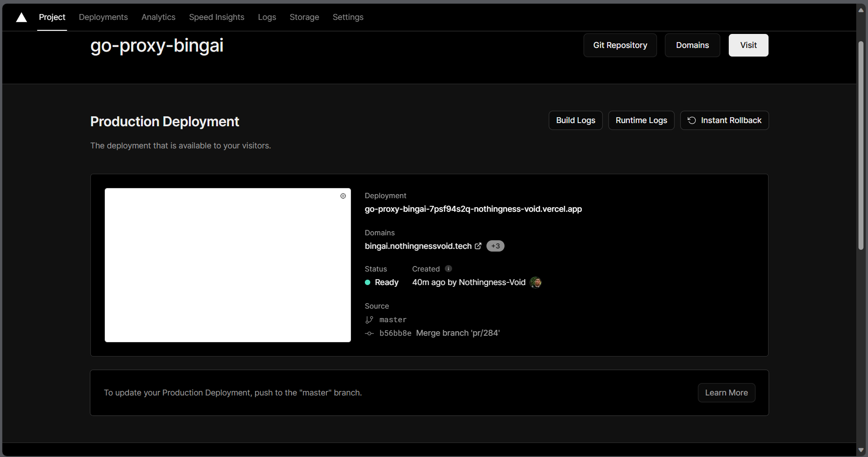Click the '40m ago by Nothingness-Void' text
The width and height of the screenshot is (868, 457).
[469, 282]
